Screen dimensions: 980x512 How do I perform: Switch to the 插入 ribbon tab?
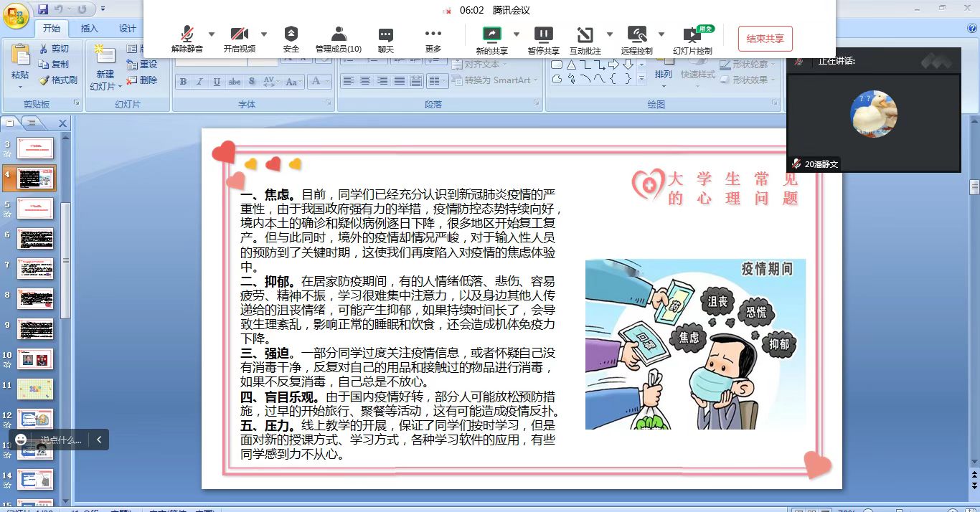pos(90,29)
